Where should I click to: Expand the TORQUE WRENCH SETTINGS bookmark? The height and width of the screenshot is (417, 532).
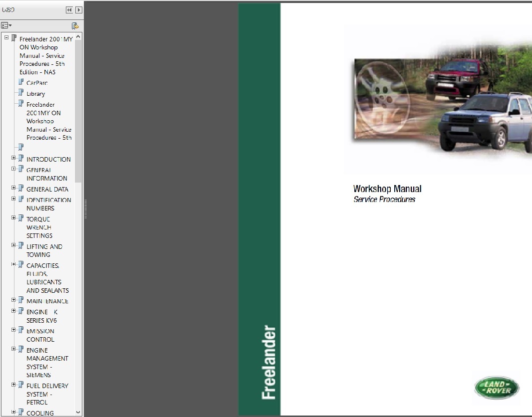click(x=13, y=217)
